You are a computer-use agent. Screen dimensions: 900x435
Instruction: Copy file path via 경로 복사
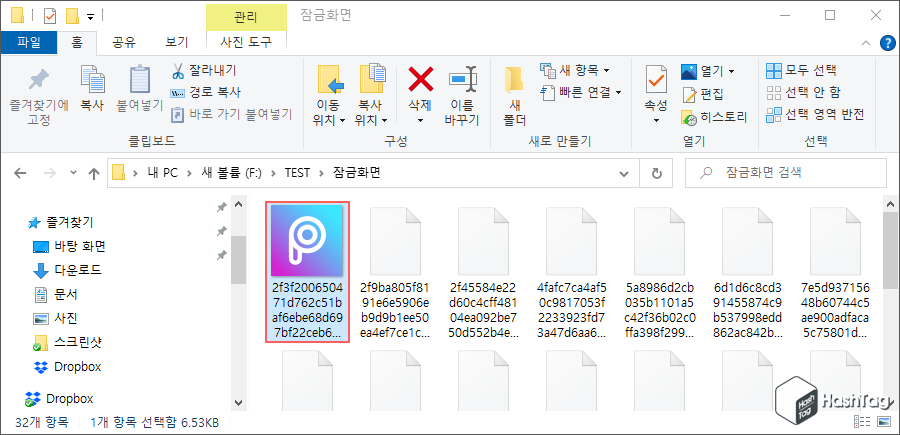coord(205,92)
